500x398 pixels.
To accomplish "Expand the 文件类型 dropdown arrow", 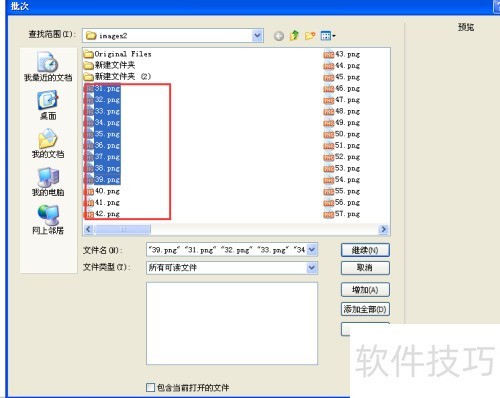I will pos(312,268).
